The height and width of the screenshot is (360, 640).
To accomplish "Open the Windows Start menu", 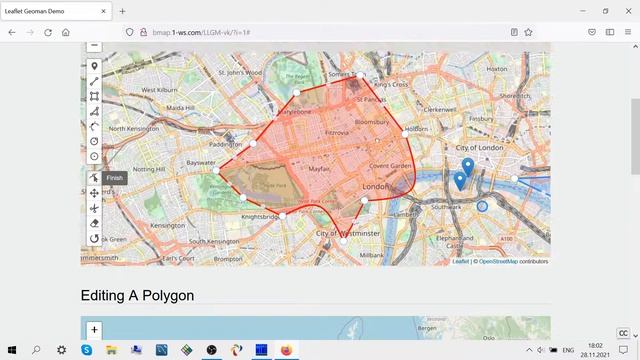I will click(12, 350).
